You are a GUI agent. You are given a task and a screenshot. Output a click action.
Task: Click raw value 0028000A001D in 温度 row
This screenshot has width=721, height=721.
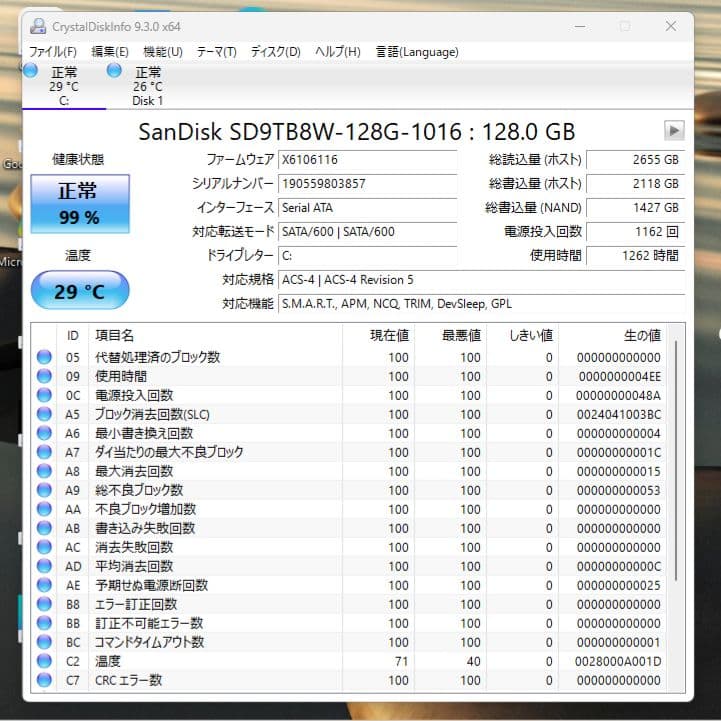(618, 662)
